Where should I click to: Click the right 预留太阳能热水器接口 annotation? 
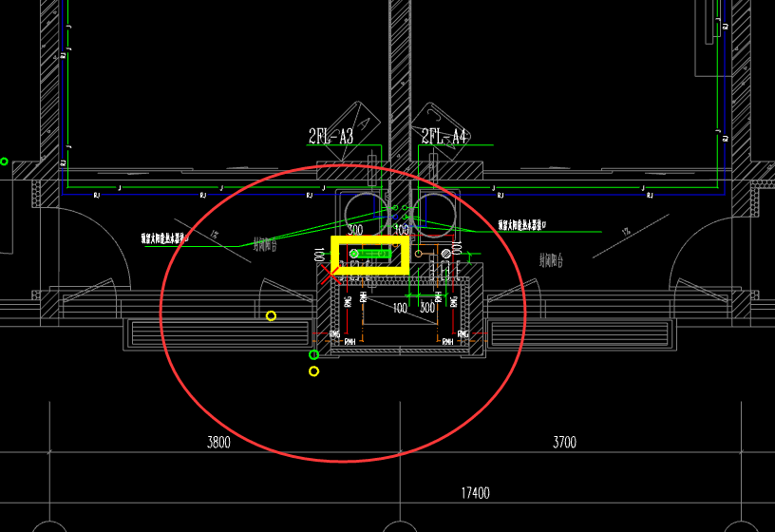(522, 225)
